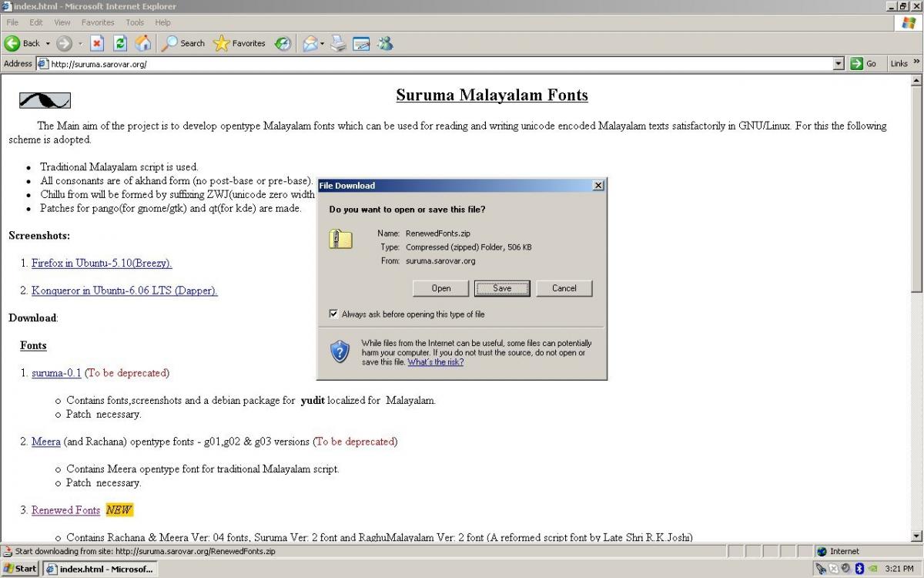Open the Favorites menu in menu bar
Image resolution: width=924 pixels, height=578 pixels.
[x=98, y=22]
